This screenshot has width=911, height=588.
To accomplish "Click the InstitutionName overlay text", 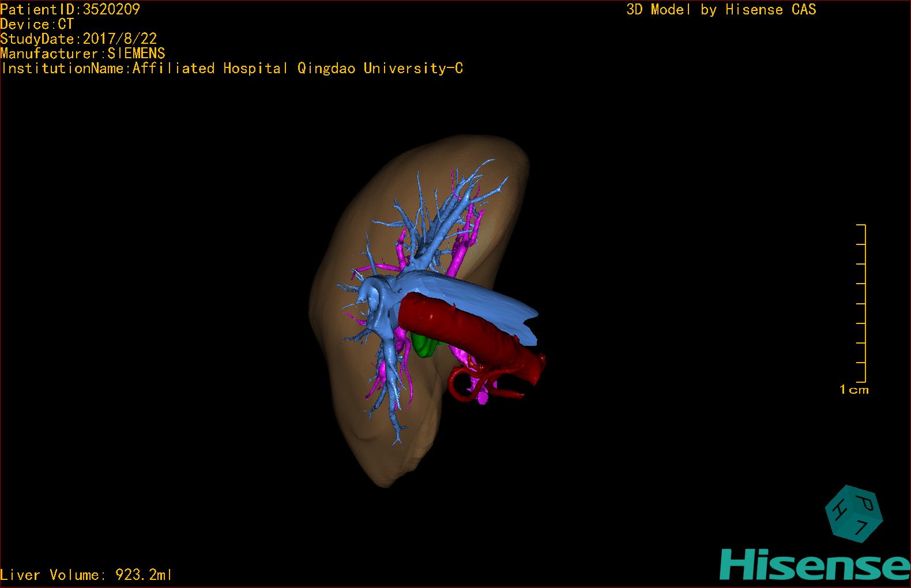I will click(x=232, y=69).
